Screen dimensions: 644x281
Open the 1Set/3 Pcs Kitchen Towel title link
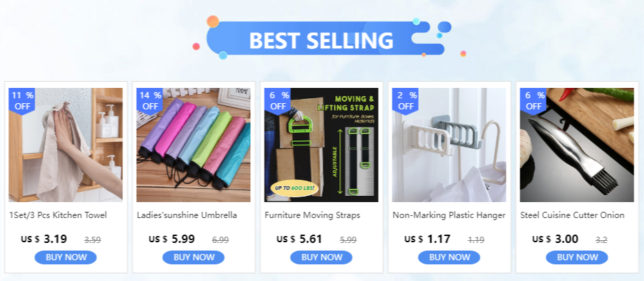click(x=58, y=215)
